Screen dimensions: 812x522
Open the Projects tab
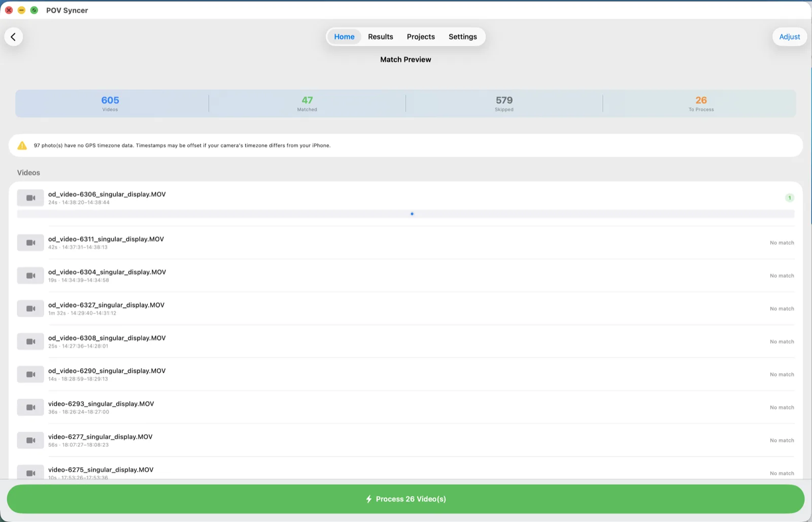pos(421,37)
